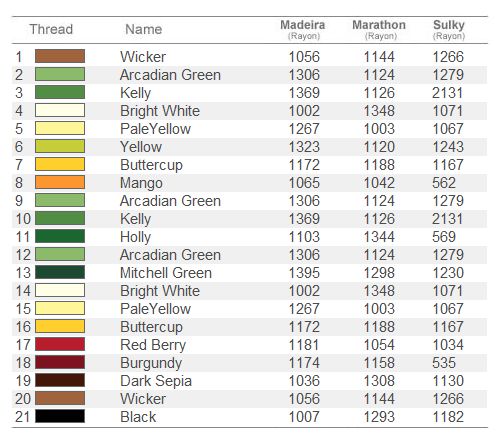Select the Black swatch in row 21
Viewport: 500px width, 438px height.
coord(60,416)
